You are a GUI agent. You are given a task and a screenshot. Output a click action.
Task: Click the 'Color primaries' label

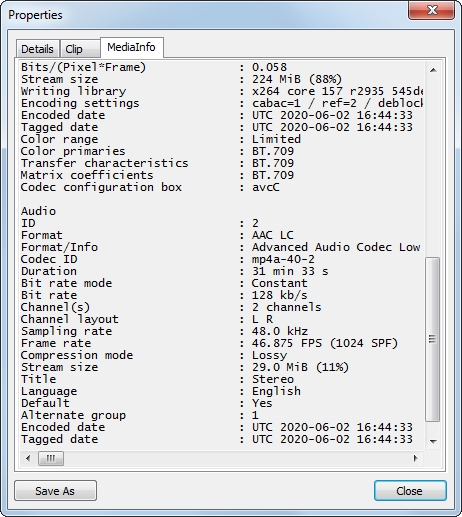[x=73, y=151]
